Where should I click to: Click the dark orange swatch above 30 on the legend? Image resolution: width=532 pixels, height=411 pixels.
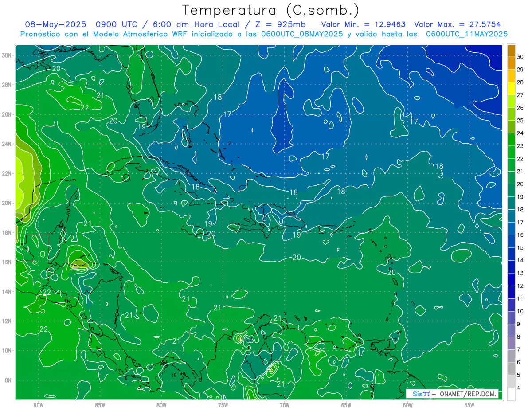[512, 50]
